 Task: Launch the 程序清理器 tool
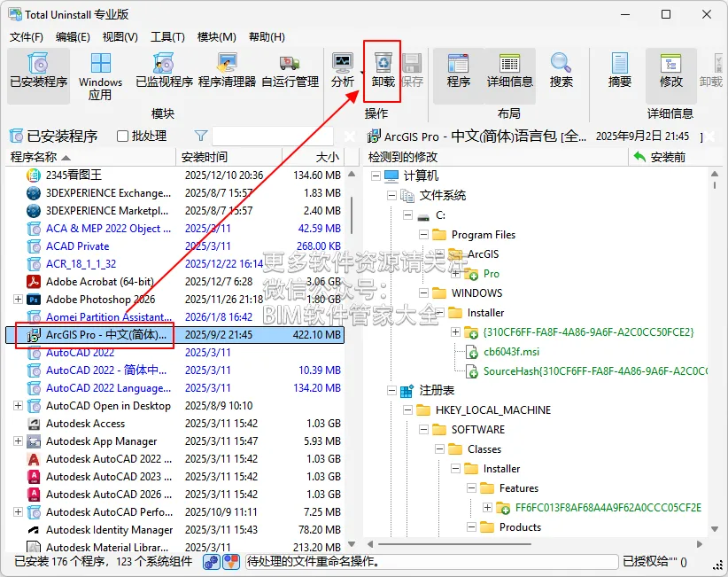pyautogui.click(x=227, y=70)
